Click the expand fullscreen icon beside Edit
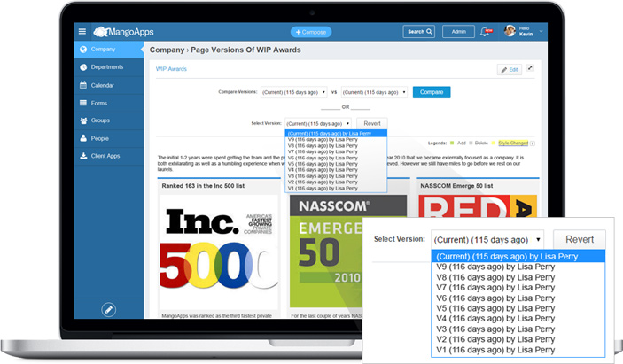Image resolution: width=623 pixels, height=364 pixels. point(530,68)
